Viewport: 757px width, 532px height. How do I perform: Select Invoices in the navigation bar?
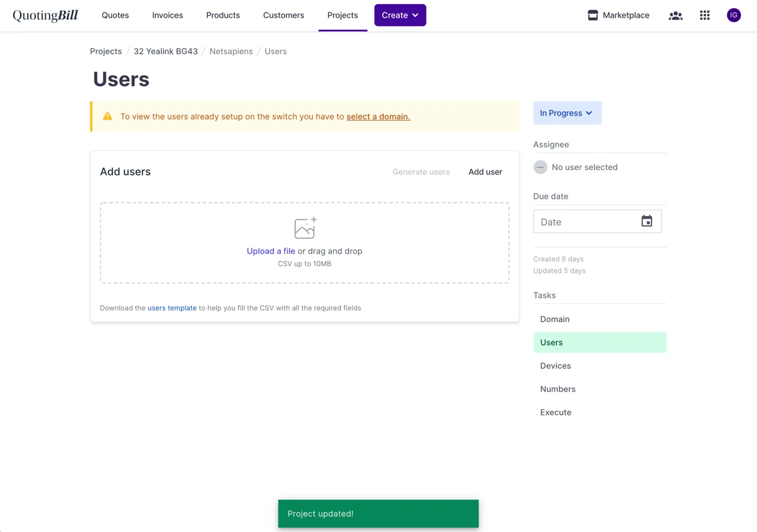167,15
